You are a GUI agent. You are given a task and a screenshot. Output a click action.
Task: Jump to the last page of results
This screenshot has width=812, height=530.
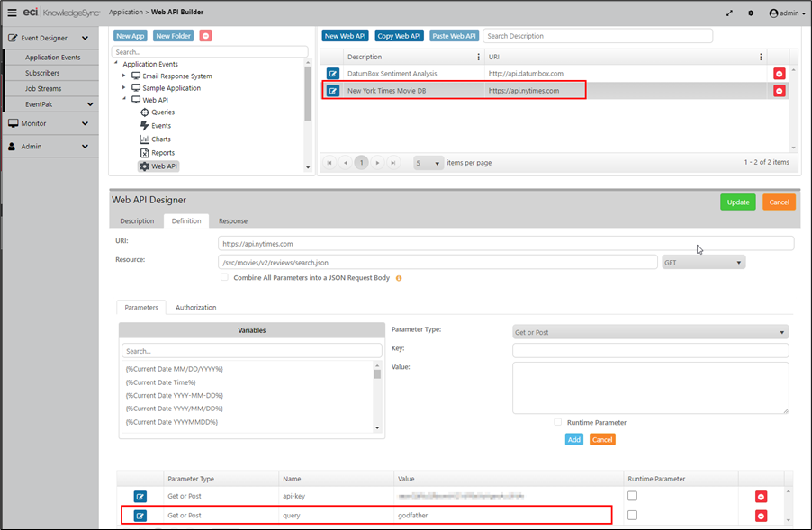tap(393, 163)
